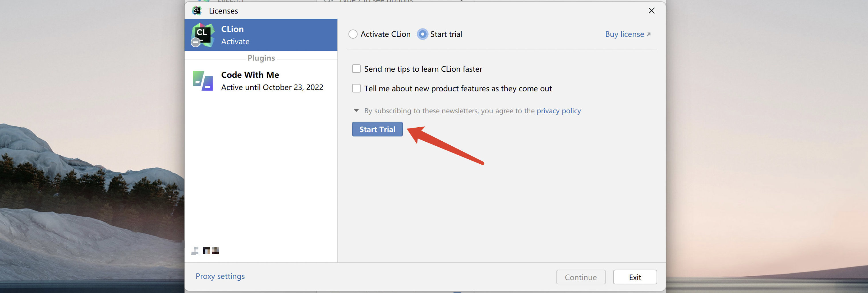Click the Exit button

coord(635,277)
